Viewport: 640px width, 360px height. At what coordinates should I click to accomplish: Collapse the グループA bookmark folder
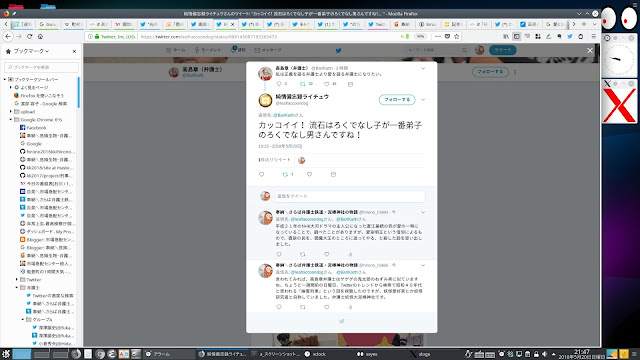pyautogui.click(x=23, y=320)
